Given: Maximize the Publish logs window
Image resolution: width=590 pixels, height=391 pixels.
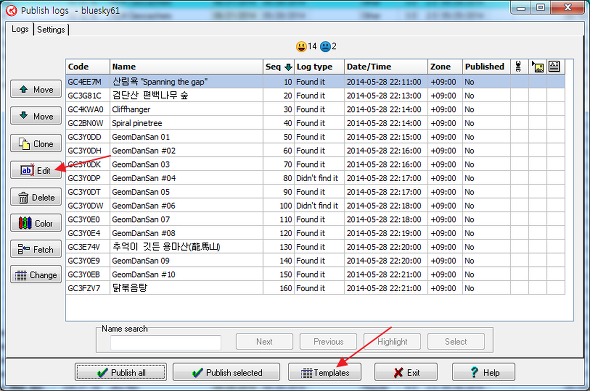Looking at the screenshot, I should [x=541, y=8].
